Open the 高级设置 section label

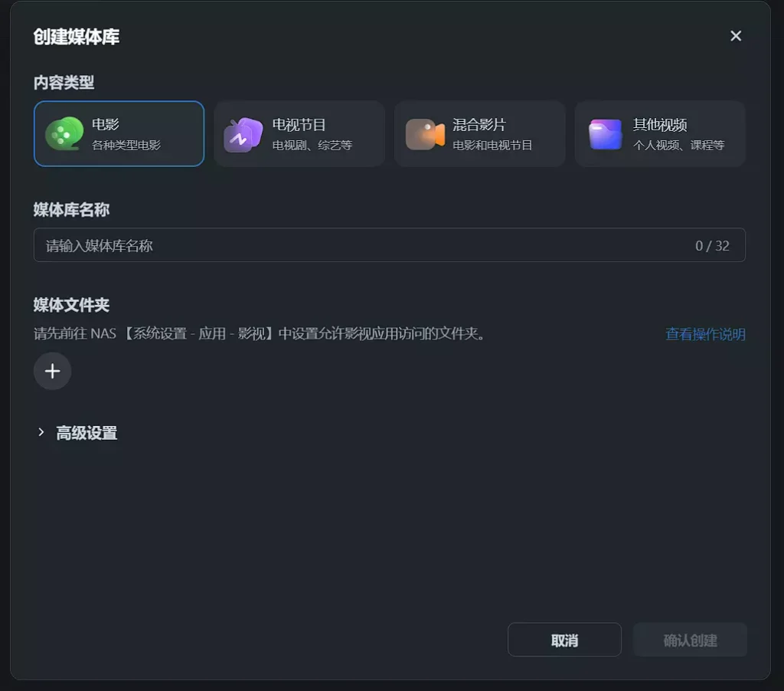click(87, 433)
